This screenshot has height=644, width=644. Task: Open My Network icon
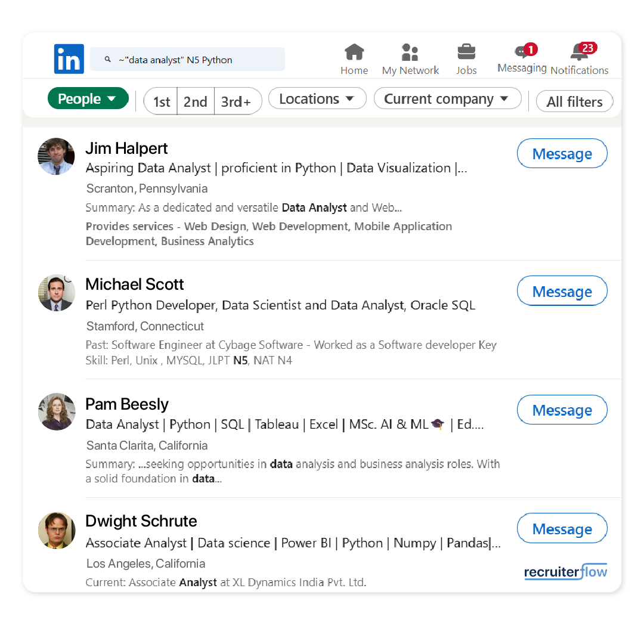(410, 53)
